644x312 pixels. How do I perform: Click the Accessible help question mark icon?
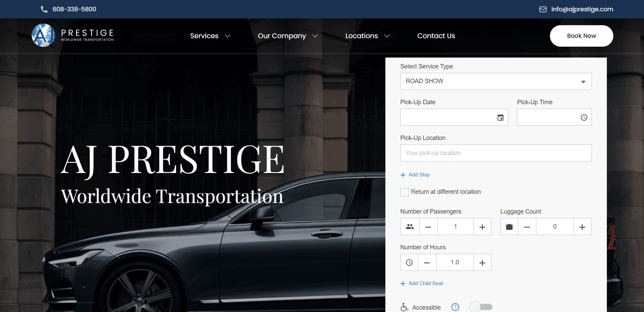(455, 307)
